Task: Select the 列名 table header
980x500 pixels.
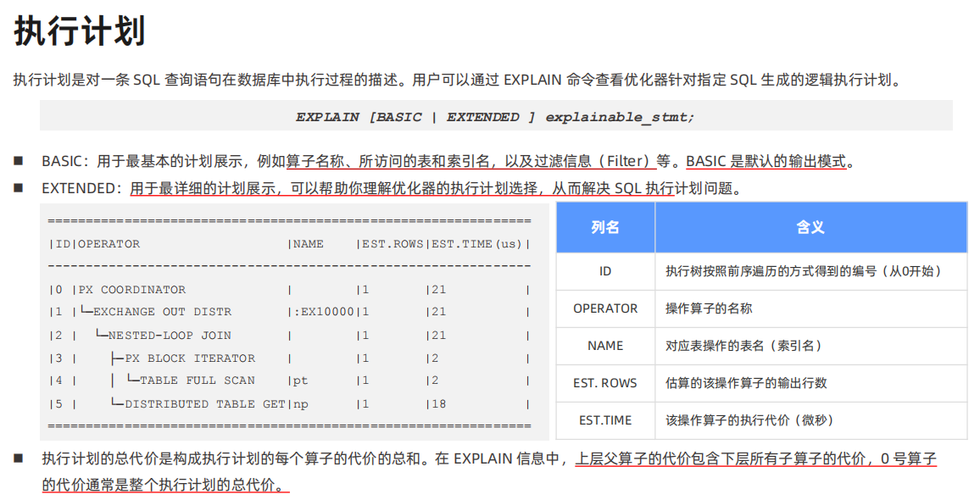Action: (x=605, y=227)
